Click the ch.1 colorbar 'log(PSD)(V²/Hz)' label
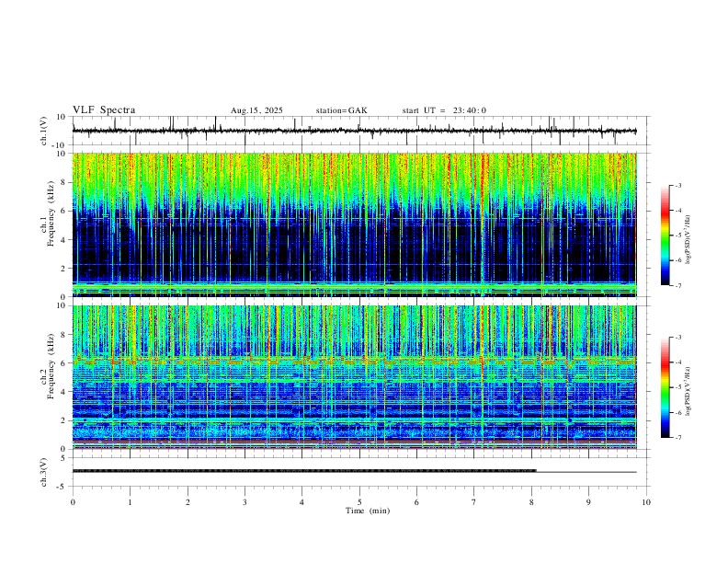Viewport: 728px width, 563px height. [x=688, y=239]
